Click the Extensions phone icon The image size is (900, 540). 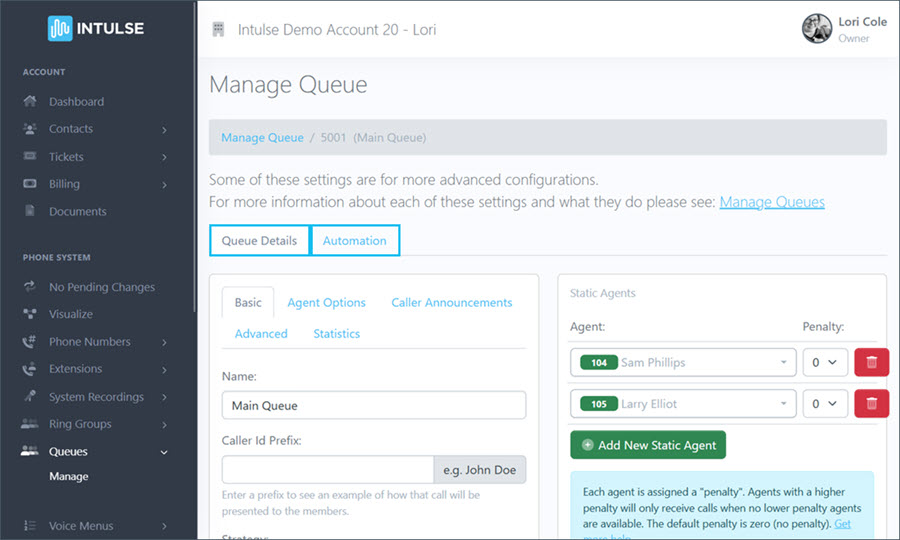[x=30, y=369]
